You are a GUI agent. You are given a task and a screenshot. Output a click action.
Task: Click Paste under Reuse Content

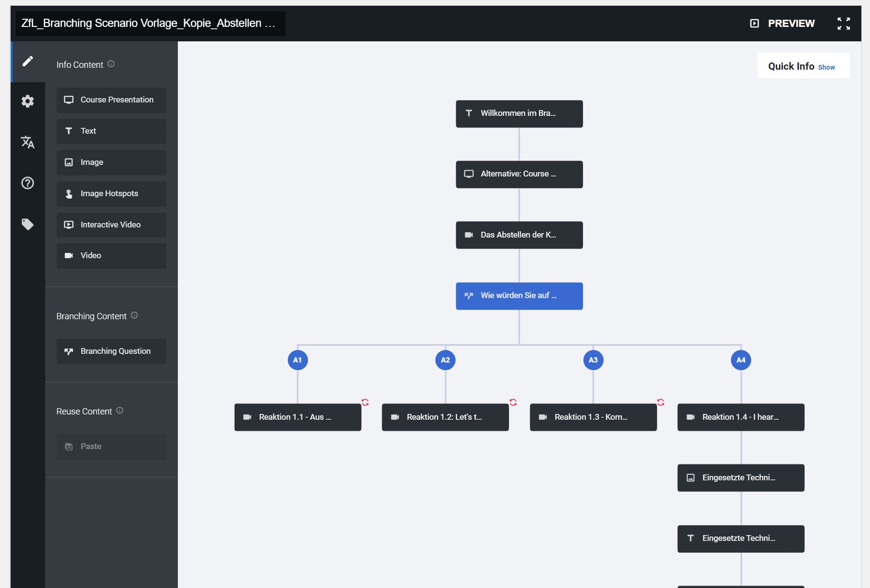[111, 446]
